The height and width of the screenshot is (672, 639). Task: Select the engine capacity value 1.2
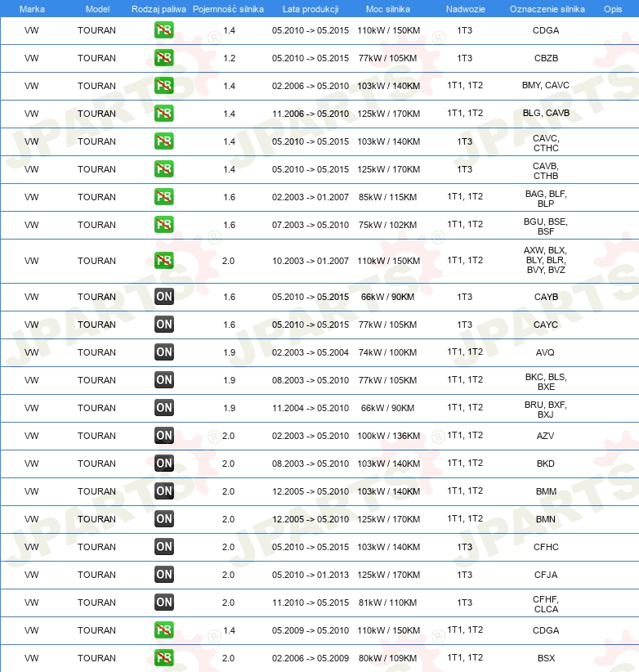point(229,58)
